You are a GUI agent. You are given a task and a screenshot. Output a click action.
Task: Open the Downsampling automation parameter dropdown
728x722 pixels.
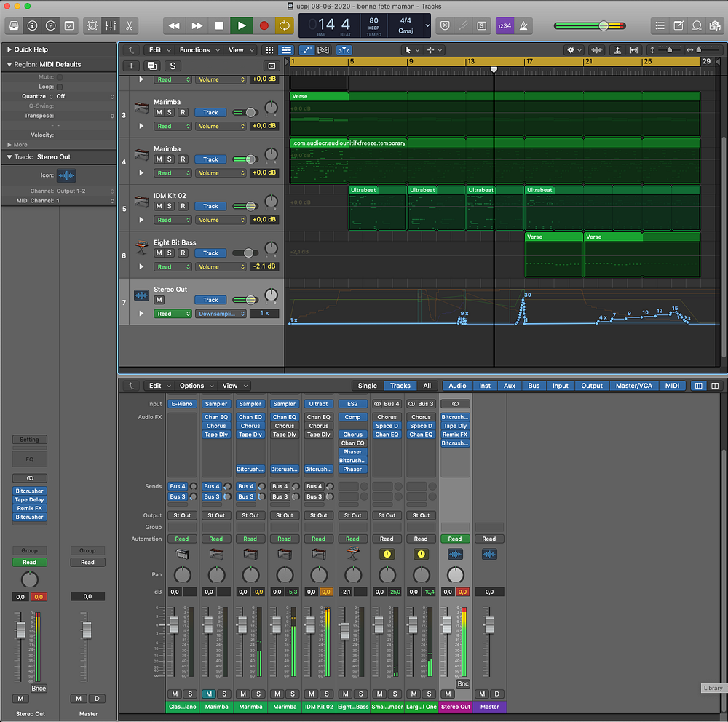click(221, 314)
